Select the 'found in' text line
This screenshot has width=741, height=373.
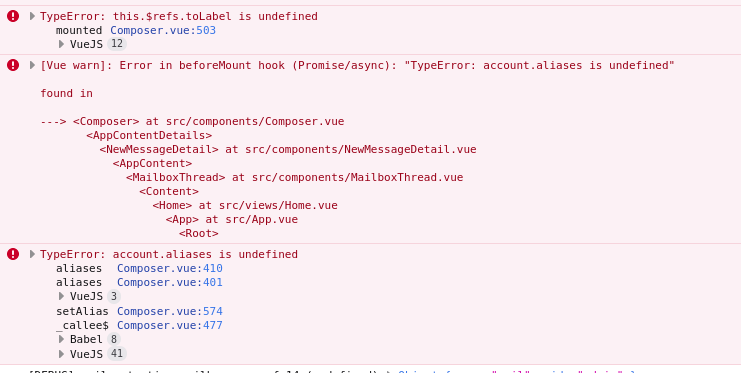click(x=67, y=93)
